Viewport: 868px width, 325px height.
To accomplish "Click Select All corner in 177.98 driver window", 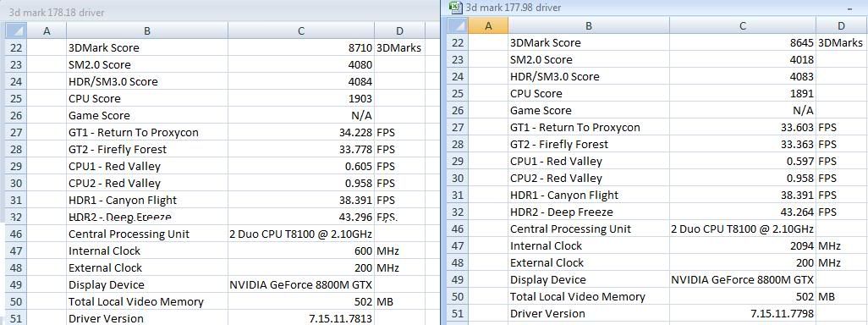I will coord(457,25).
